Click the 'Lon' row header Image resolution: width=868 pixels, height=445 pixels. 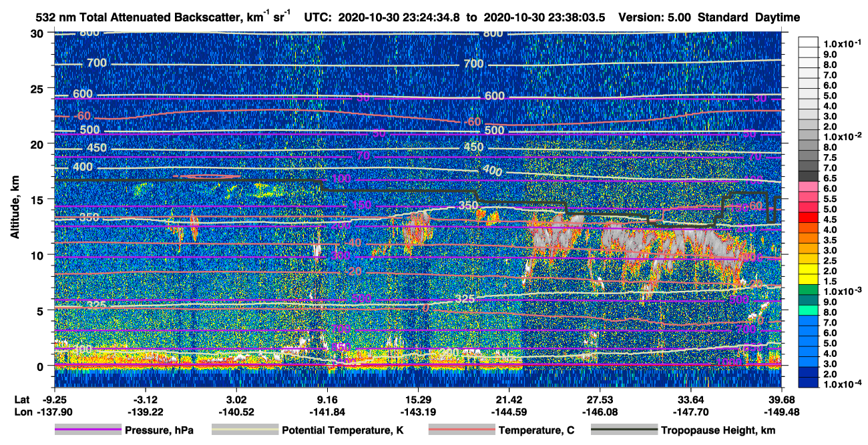click(22, 412)
